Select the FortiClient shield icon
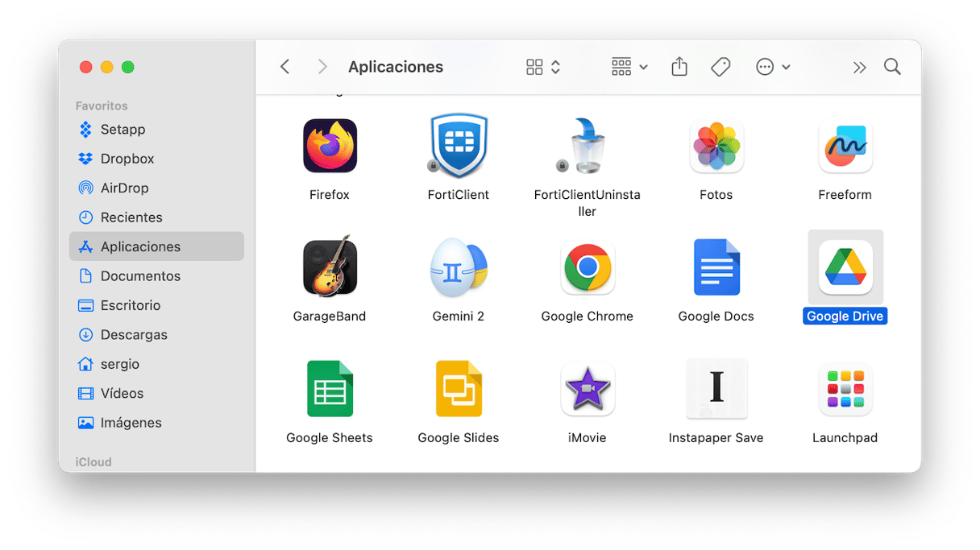Image resolution: width=980 pixels, height=550 pixels. click(458, 146)
